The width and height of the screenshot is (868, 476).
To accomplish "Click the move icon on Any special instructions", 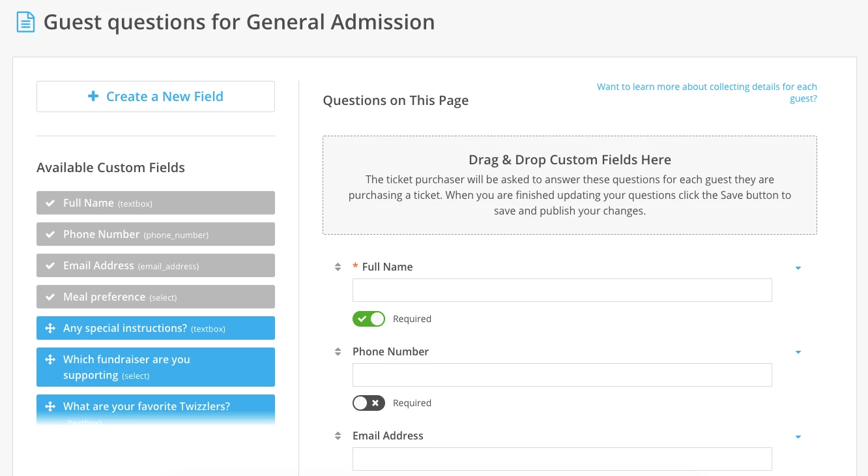I will [x=50, y=328].
